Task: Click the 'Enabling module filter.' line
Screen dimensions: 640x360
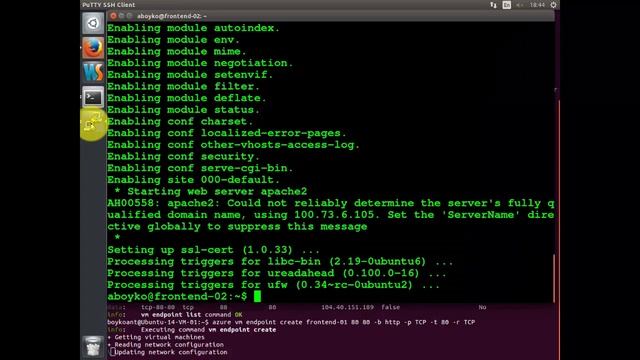Action: pos(183,87)
